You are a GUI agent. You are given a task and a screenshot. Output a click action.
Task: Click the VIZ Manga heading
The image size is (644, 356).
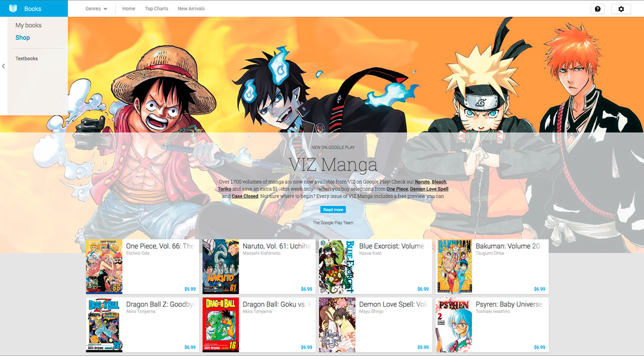[333, 164]
